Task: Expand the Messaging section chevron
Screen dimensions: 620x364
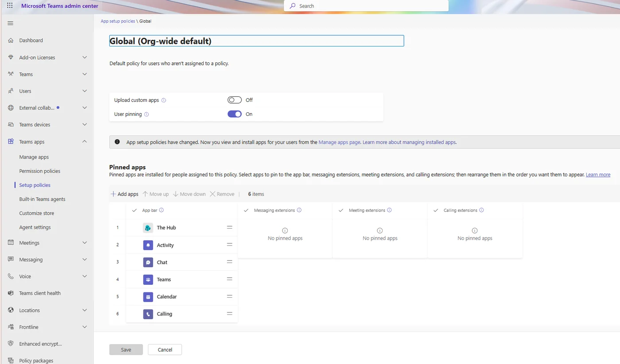Action: (x=85, y=260)
